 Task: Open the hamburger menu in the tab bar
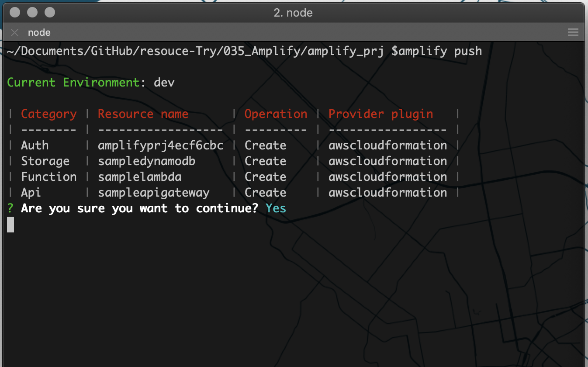573,32
